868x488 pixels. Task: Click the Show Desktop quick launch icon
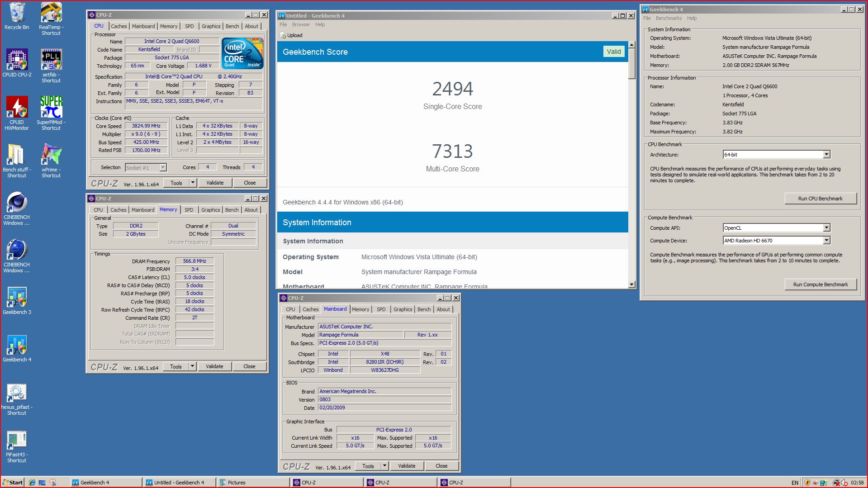coord(43,483)
